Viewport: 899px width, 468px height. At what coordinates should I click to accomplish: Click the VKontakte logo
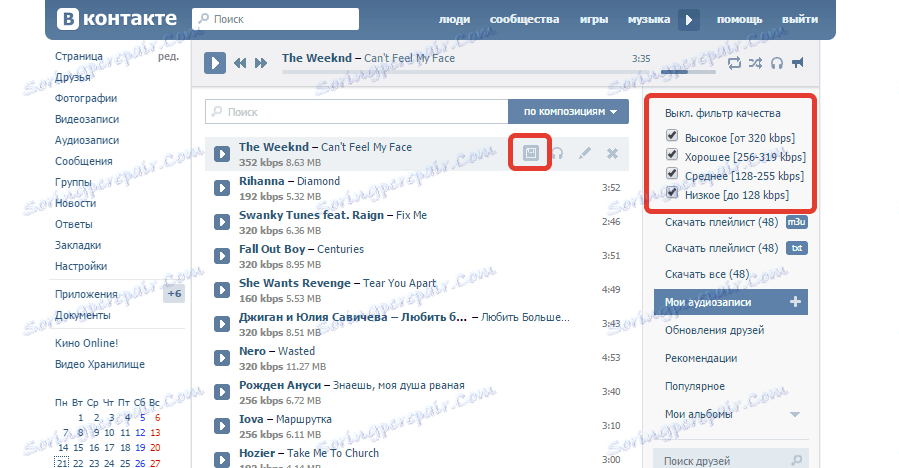tap(117, 19)
